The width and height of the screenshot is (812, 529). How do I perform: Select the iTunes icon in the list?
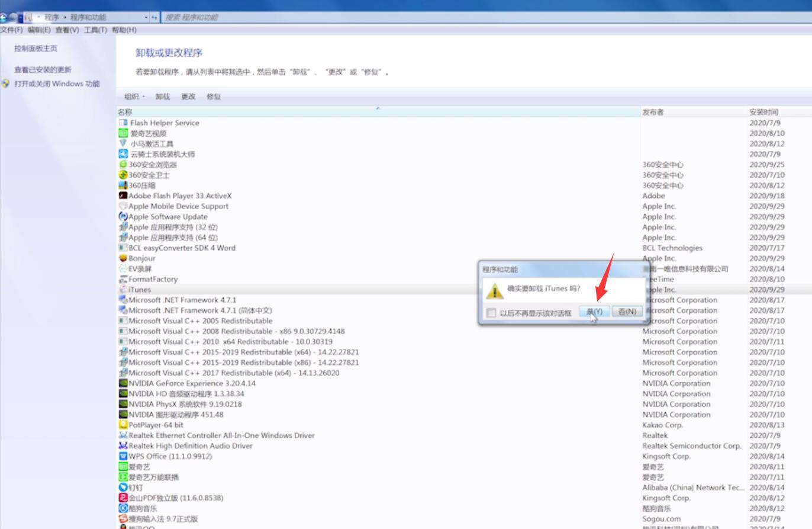click(x=123, y=290)
